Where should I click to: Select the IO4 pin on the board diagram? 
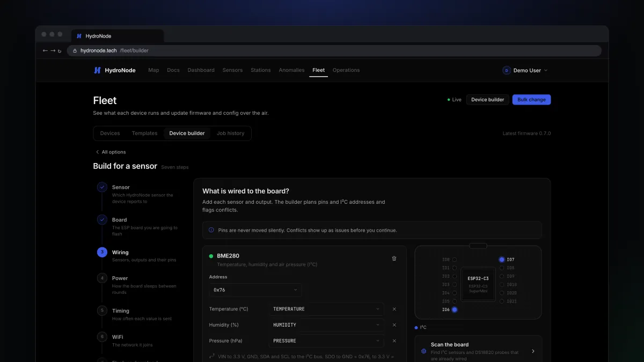(x=455, y=293)
